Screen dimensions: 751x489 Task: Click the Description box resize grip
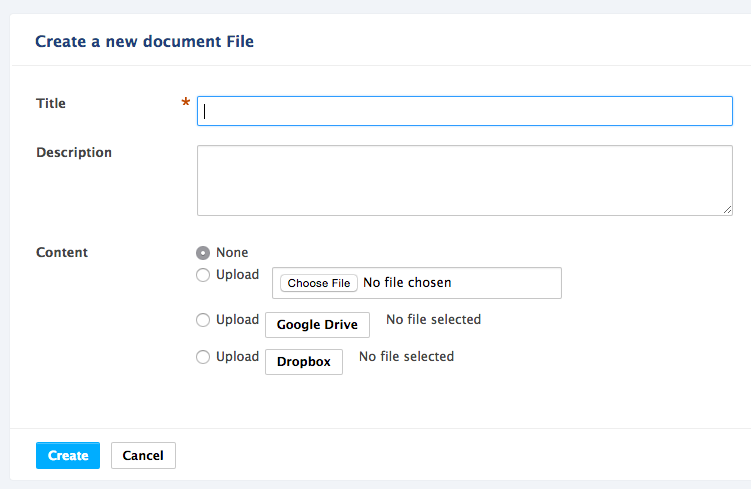click(728, 210)
